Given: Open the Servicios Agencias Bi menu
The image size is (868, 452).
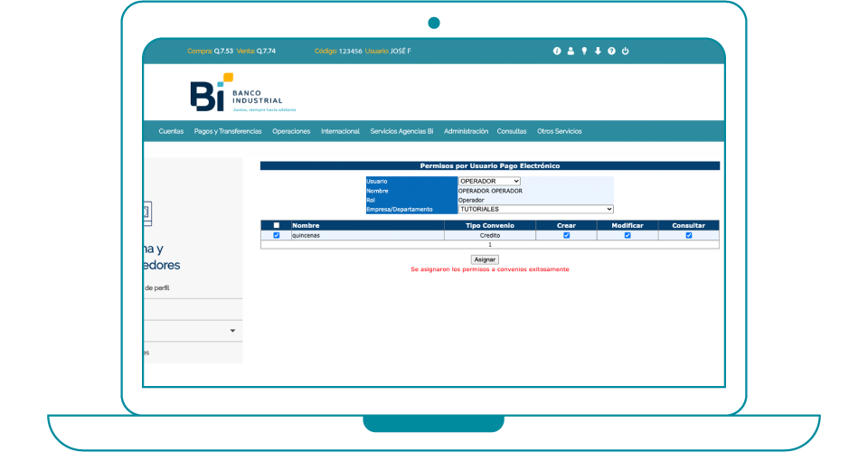Looking at the screenshot, I should click(x=401, y=131).
